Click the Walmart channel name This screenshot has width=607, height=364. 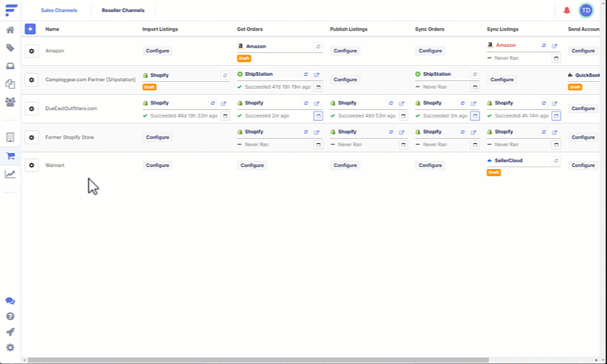55,165
